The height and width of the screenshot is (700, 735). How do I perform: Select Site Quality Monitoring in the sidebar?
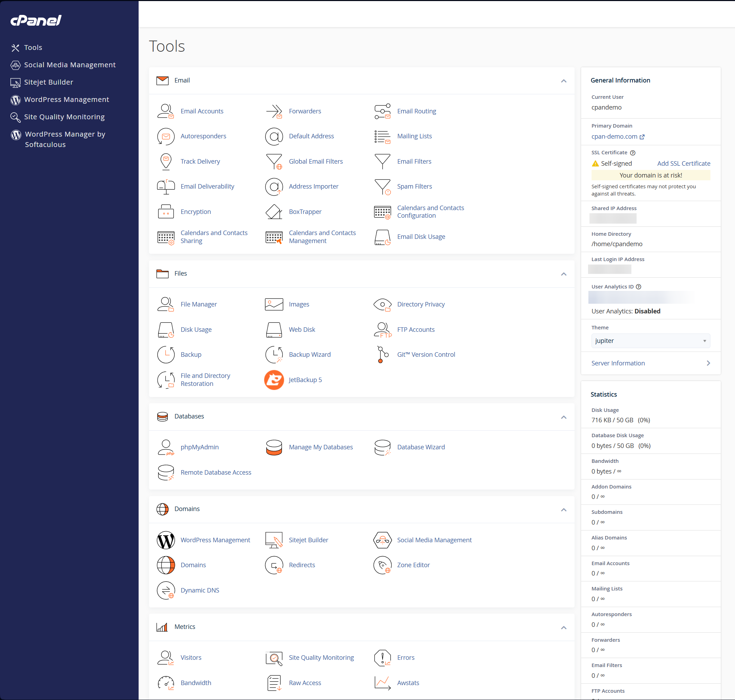coord(64,116)
